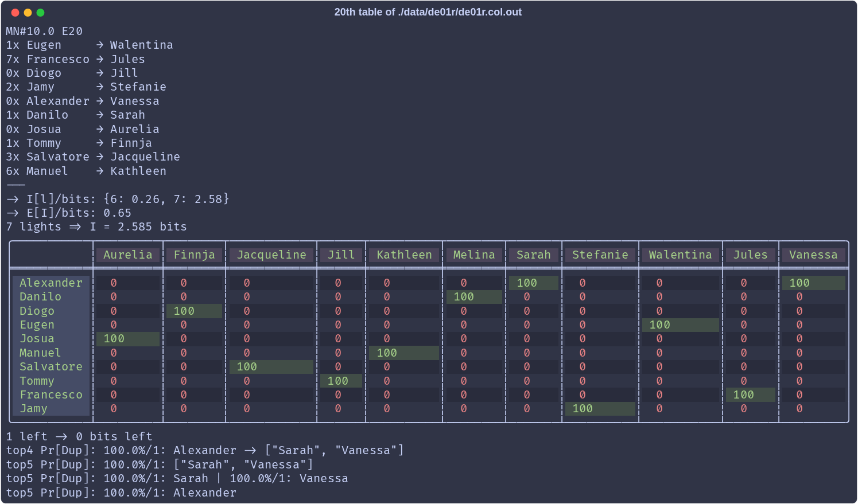Click the 'I[l]/bits: {6: 0.26, 7: 2.58}' line

pos(118,199)
